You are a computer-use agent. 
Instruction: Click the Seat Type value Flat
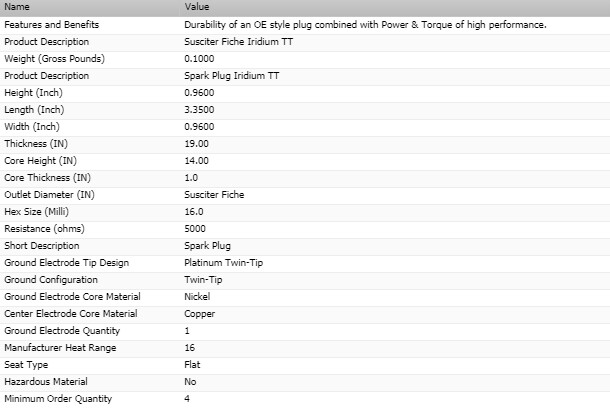pyautogui.click(x=193, y=364)
